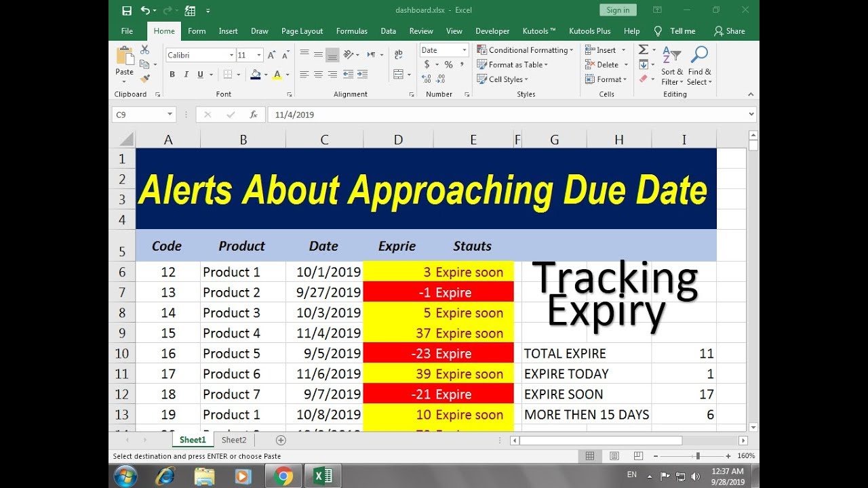Click the zoom slider handle

click(698, 456)
